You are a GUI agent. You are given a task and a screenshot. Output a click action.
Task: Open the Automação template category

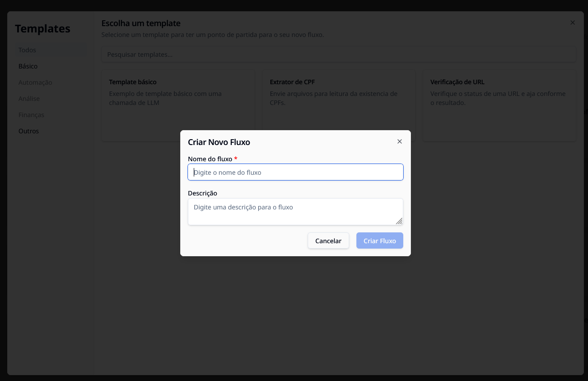35,82
